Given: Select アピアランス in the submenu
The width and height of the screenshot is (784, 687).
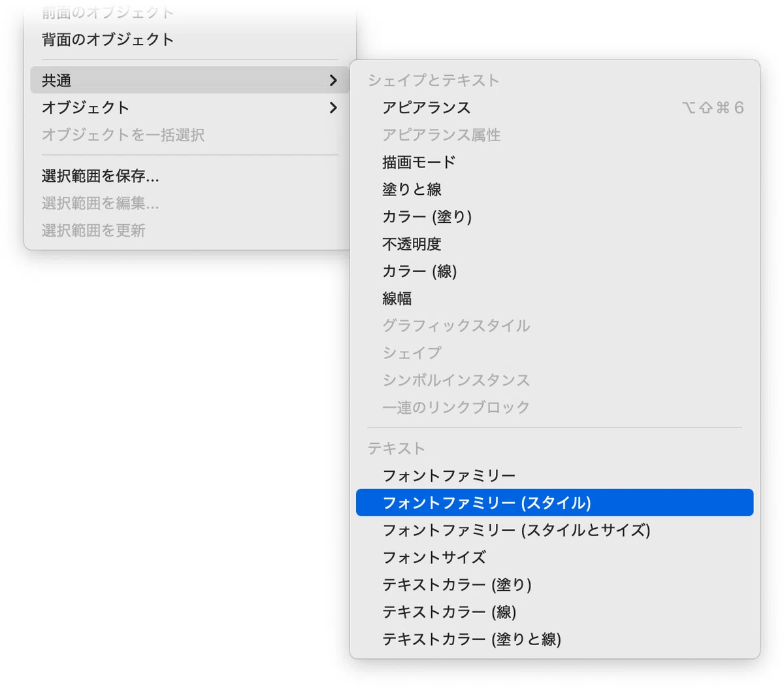Looking at the screenshot, I should 555,107.
